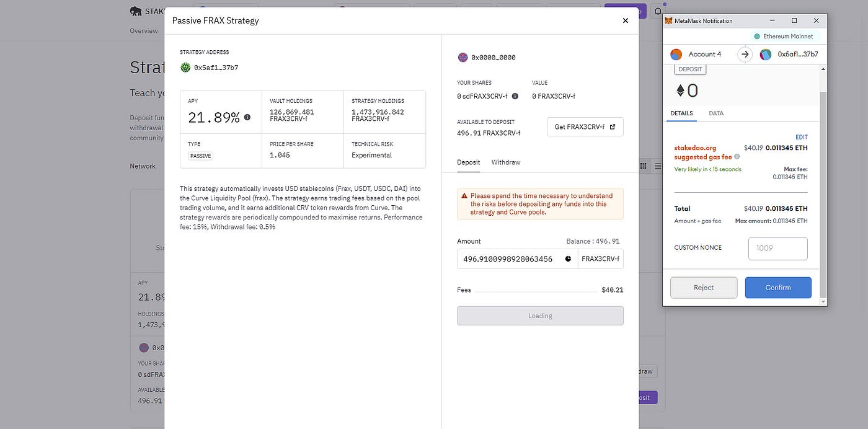Click the FRAX3CRV-f token label beside amount
Screen dimensions: 868x429
click(x=601, y=259)
